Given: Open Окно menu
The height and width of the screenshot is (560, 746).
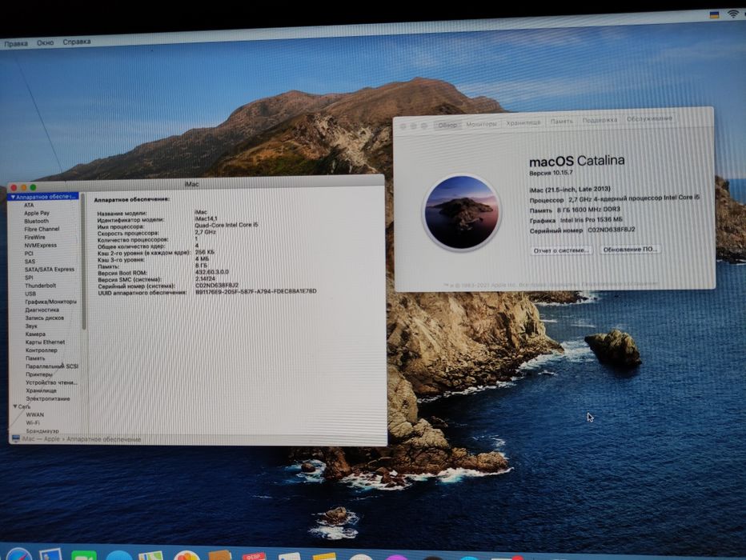Looking at the screenshot, I should pyautogui.click(x=45, y=42).
